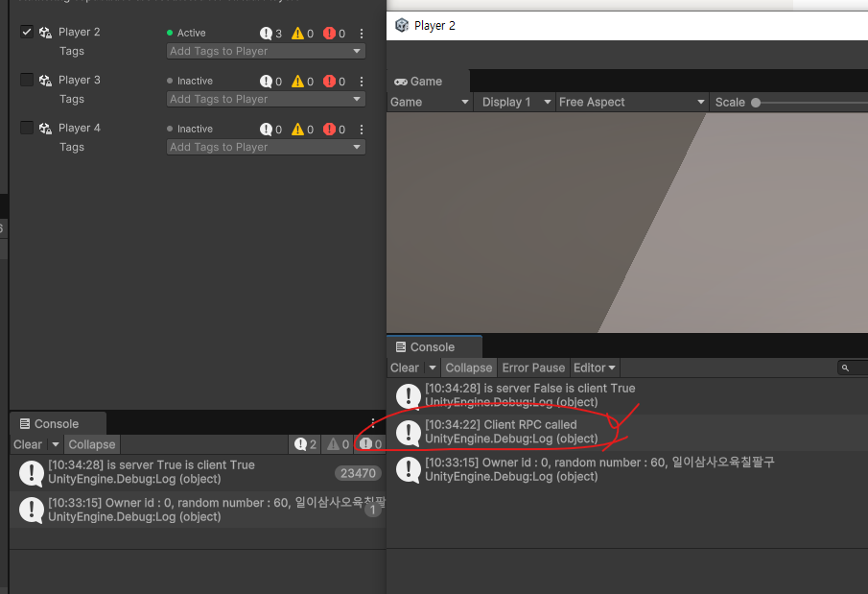The image size is (868, 594).
Task: Open Player 4 more options menu
Action: point(362,130)
